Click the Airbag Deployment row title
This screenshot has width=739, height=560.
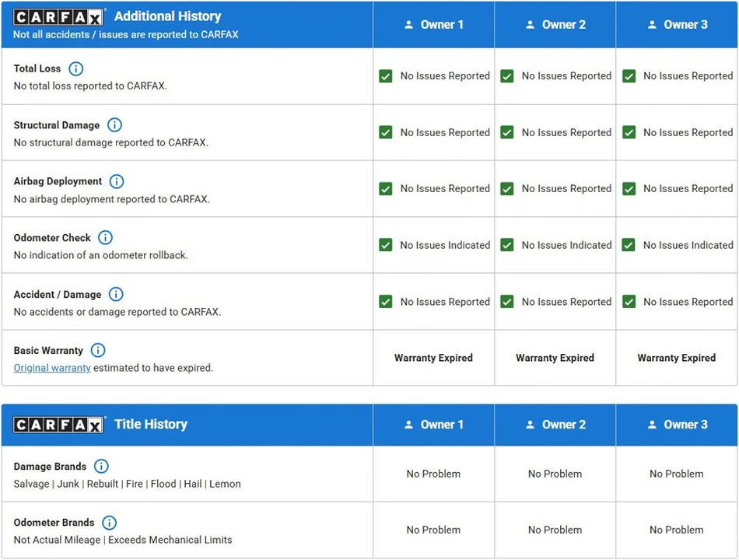[58, 181]
